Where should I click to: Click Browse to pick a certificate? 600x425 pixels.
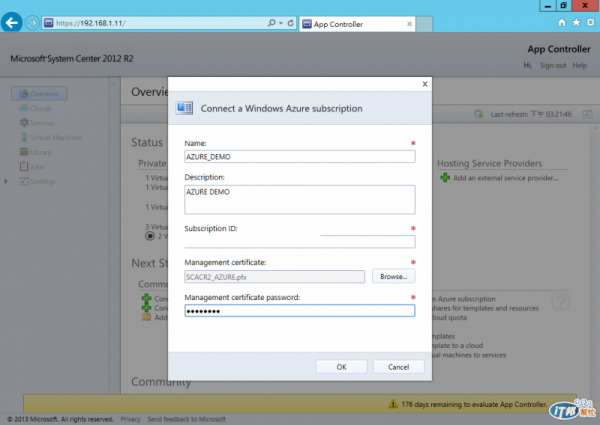(x=393, y=277)
